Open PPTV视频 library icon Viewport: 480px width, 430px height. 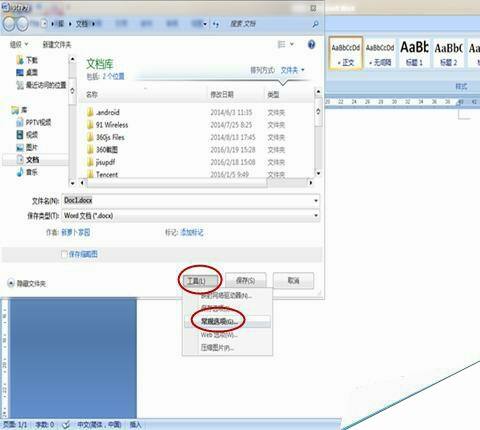click(x=20, y=122)
